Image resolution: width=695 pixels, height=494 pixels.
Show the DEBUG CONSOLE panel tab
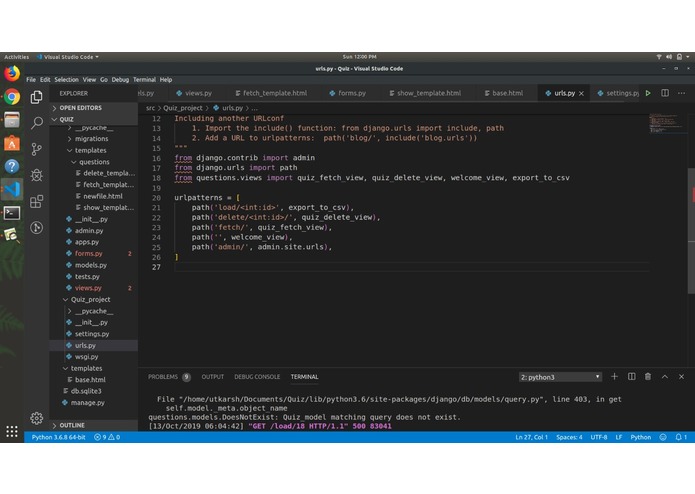click(257, 377)
